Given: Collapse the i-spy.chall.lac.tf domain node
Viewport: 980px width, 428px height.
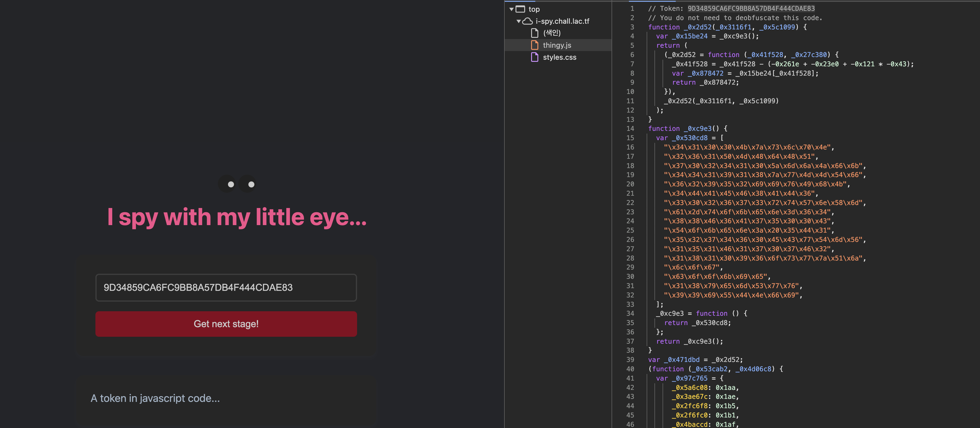Looking at the screenshot, I should (x=518, y=21).
